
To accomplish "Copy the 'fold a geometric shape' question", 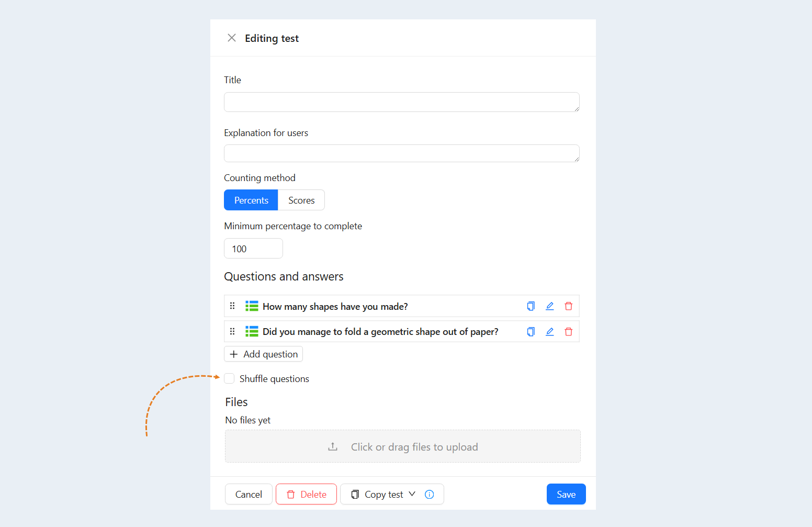I will [x=531, y=331].
